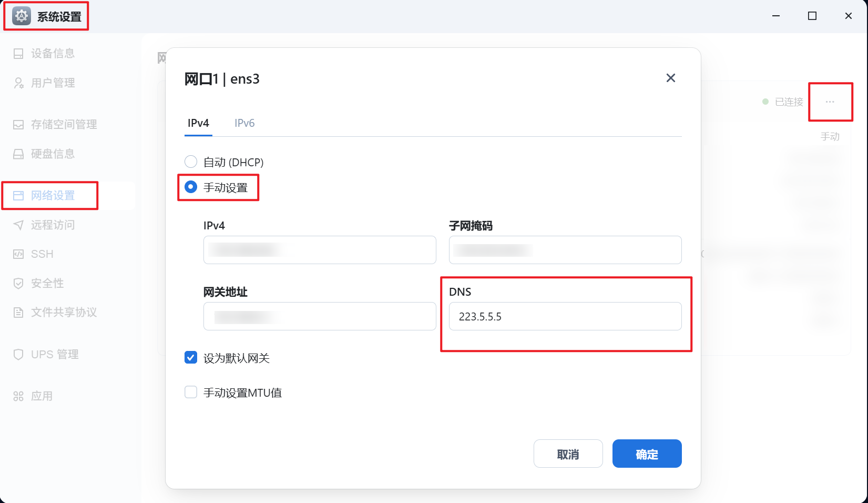
Task: Click the system settings gear icon
Action: pos(22,16)
